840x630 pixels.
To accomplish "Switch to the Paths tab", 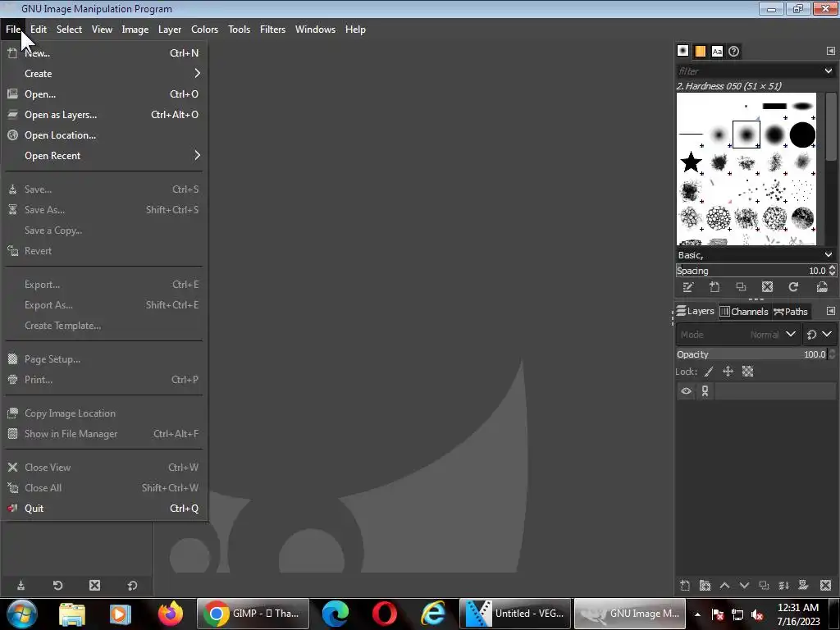I will [791, 311].
